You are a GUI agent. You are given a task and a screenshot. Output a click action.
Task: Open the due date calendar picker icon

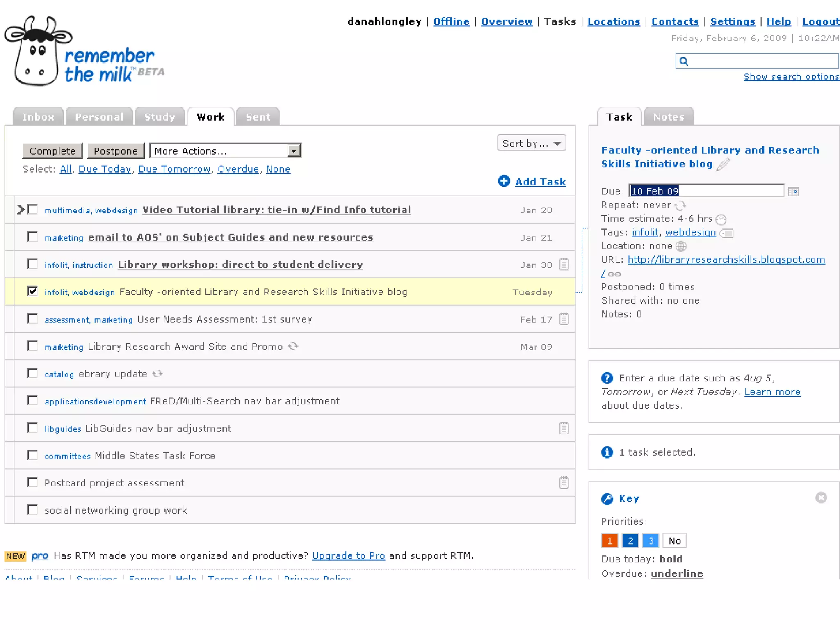pos(793,192)
